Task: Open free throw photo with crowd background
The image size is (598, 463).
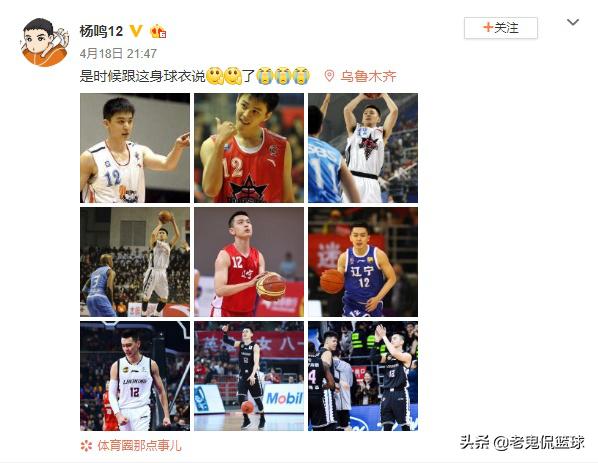Action: [135, 262]
